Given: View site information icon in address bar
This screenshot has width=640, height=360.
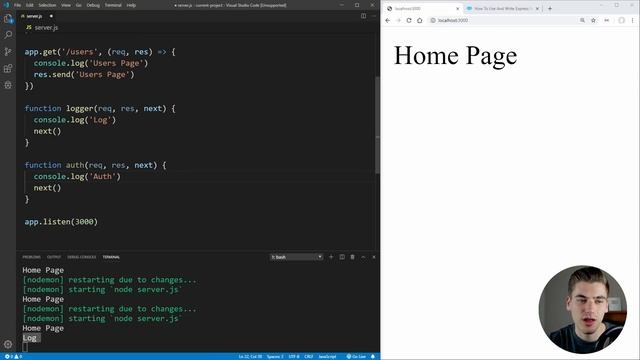Looking at the screenshot, I should 433,20.
